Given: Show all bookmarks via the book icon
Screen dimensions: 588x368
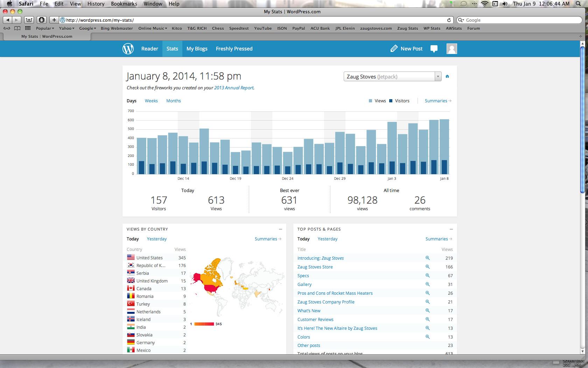Looking at the screenshot, I should [17, 28].
